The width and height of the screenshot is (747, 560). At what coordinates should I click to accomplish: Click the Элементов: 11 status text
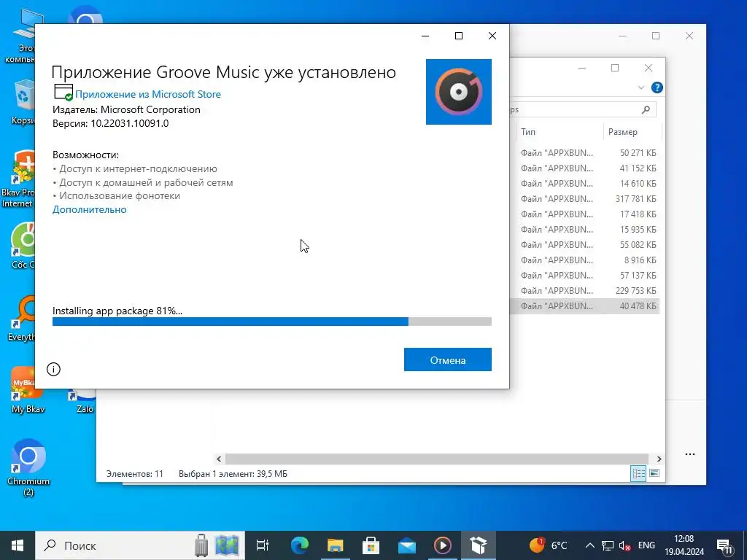click(x=135, y=474)
